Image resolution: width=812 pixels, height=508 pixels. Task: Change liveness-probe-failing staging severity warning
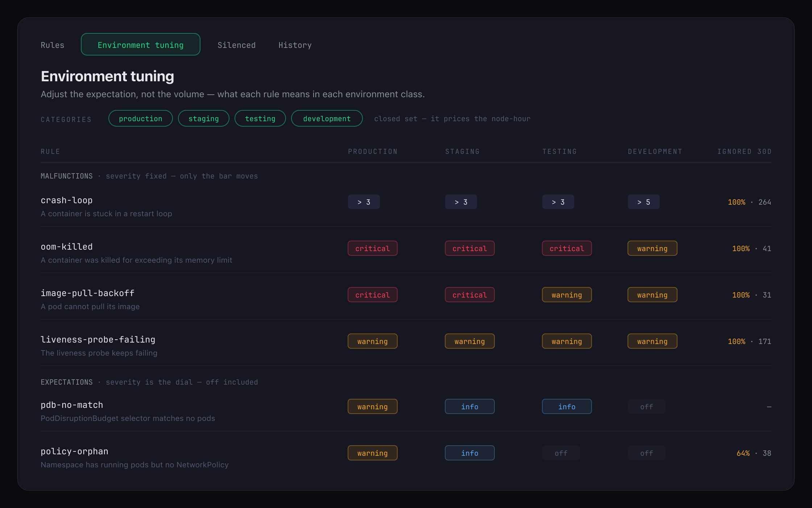click(470, 341)
